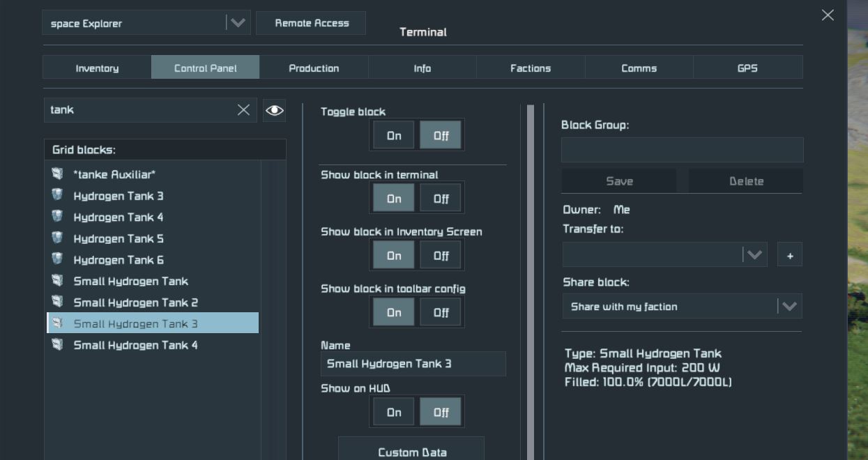
Task: Open the Share with my faction dropdown
Action: click(x=789, y=307)
